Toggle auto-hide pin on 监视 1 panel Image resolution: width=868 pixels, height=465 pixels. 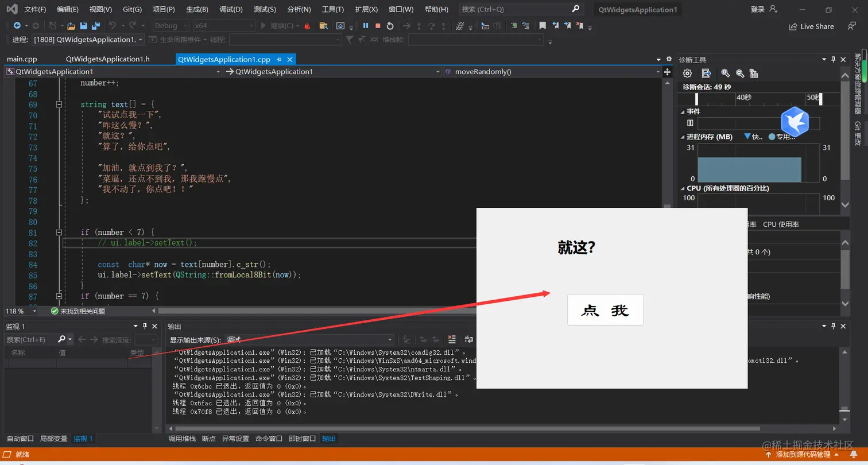(144, 326)
